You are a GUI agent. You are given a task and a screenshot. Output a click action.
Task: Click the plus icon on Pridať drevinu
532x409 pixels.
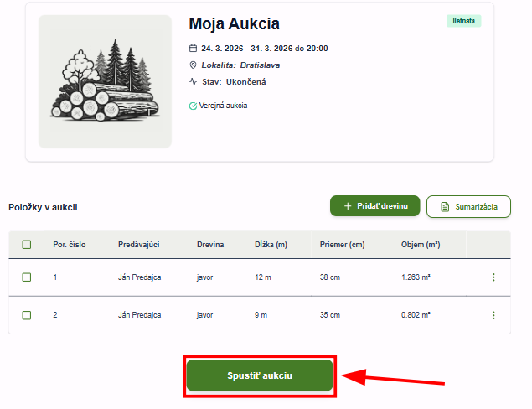348,206
